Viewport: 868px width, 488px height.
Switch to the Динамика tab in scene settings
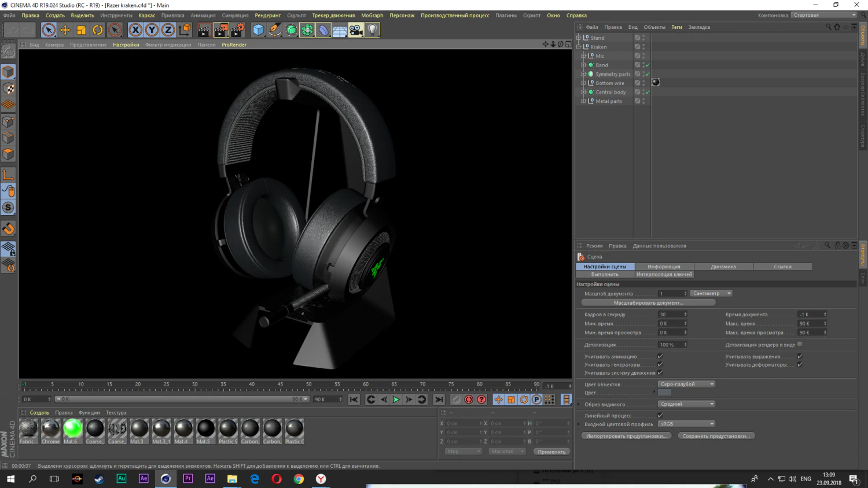tap(723, 266)
